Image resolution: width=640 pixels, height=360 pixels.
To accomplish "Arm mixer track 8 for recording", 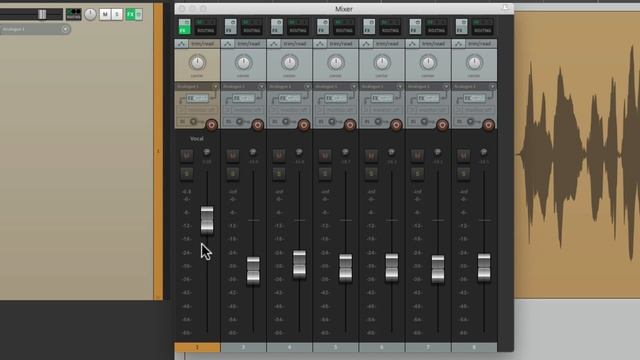I will click(x=488, y=125).
